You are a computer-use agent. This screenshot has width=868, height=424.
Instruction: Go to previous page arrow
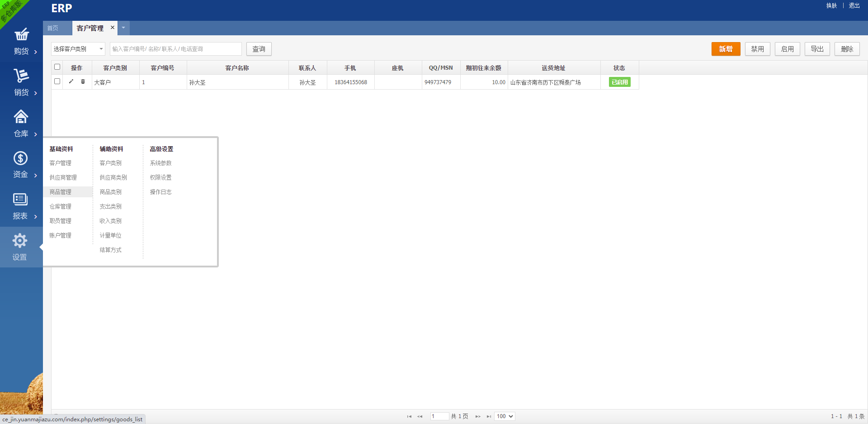pyautogui.click(x=420, y=416)
